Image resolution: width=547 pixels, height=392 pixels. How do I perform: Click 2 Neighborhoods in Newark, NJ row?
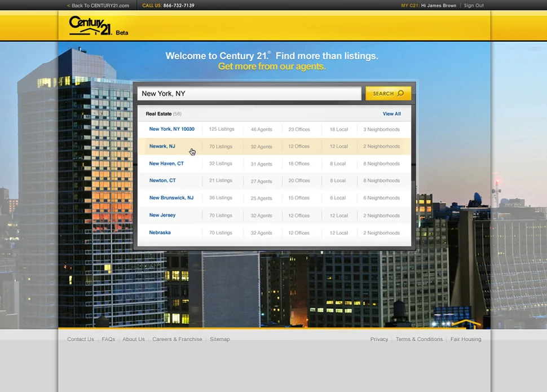(x=381, y=147)
